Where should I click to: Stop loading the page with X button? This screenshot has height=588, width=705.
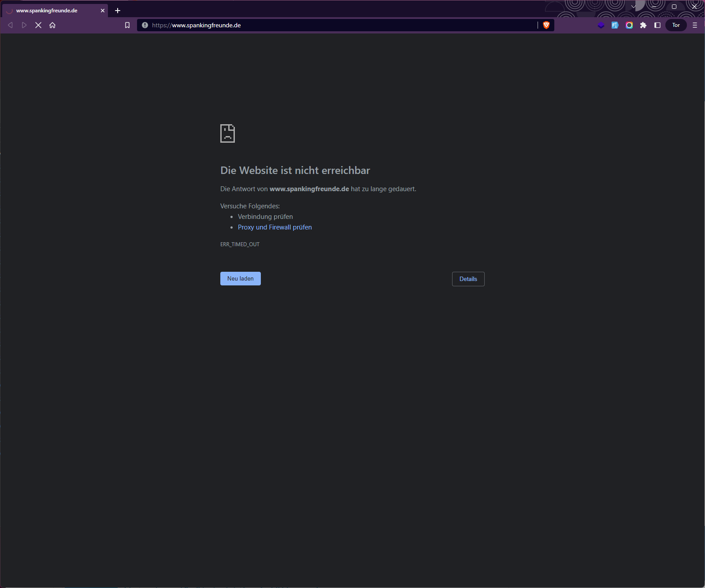[x=38, y=25]
